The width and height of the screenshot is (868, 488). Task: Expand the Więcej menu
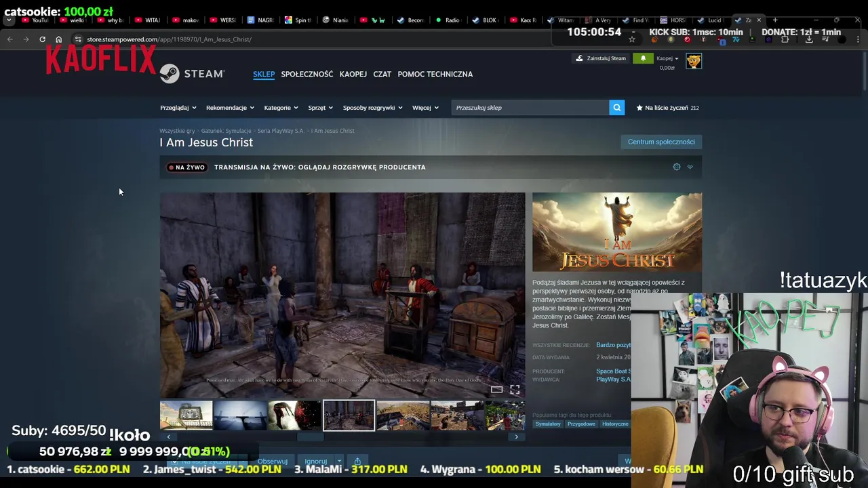tap(425, 108)
